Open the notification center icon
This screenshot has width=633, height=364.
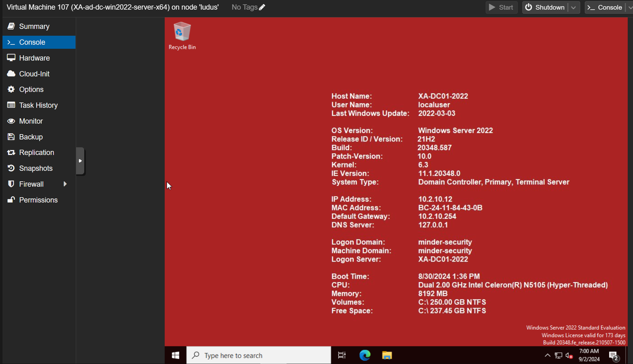click(x=613, y=355)
